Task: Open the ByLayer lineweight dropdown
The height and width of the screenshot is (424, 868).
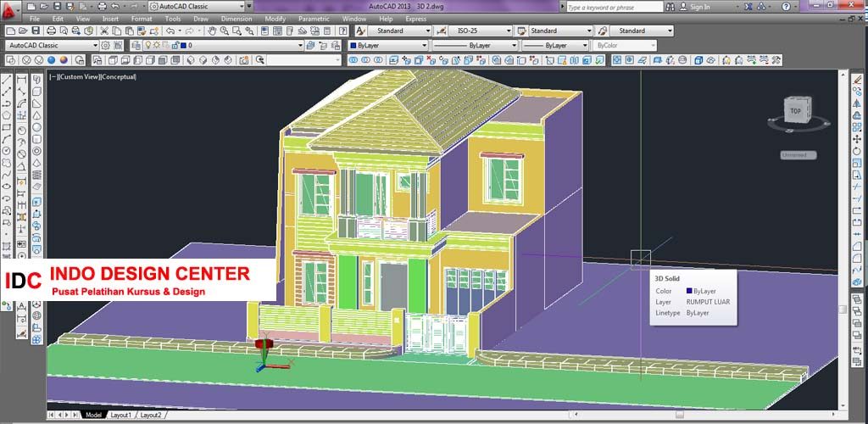Action: click(554, 46)
